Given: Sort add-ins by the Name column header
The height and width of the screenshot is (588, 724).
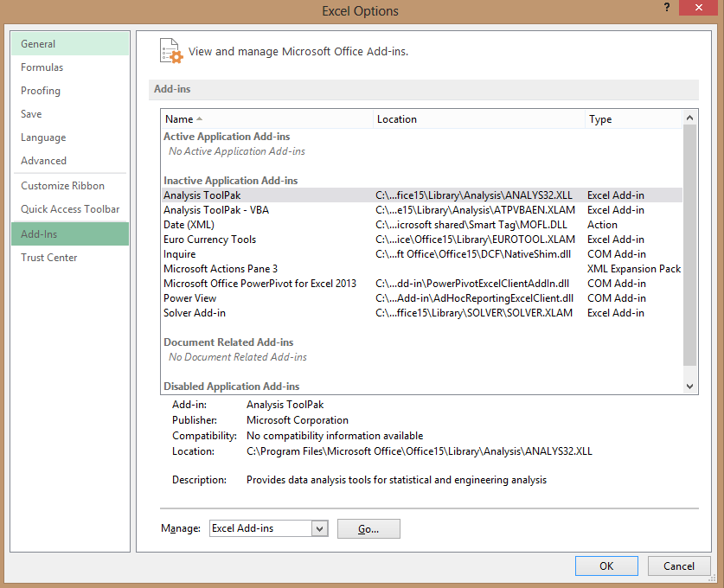Looking at the screenshot, I should point(267,119).
